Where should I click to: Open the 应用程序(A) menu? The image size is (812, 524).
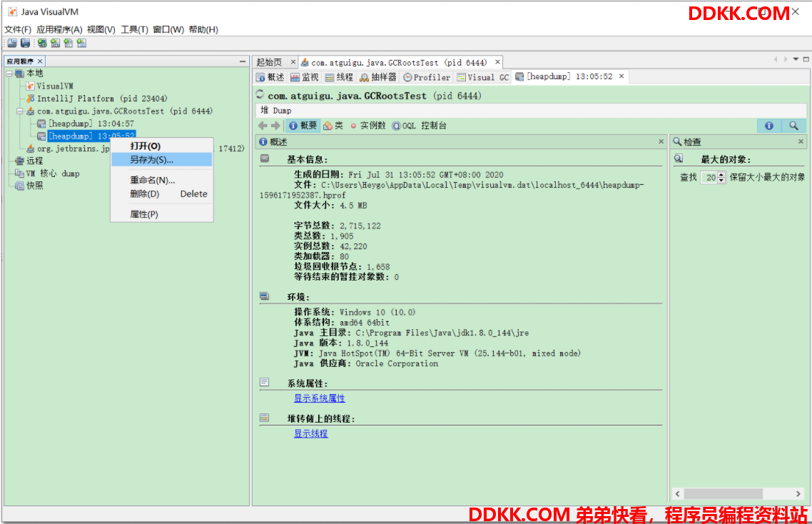click(x=59, y=29)
